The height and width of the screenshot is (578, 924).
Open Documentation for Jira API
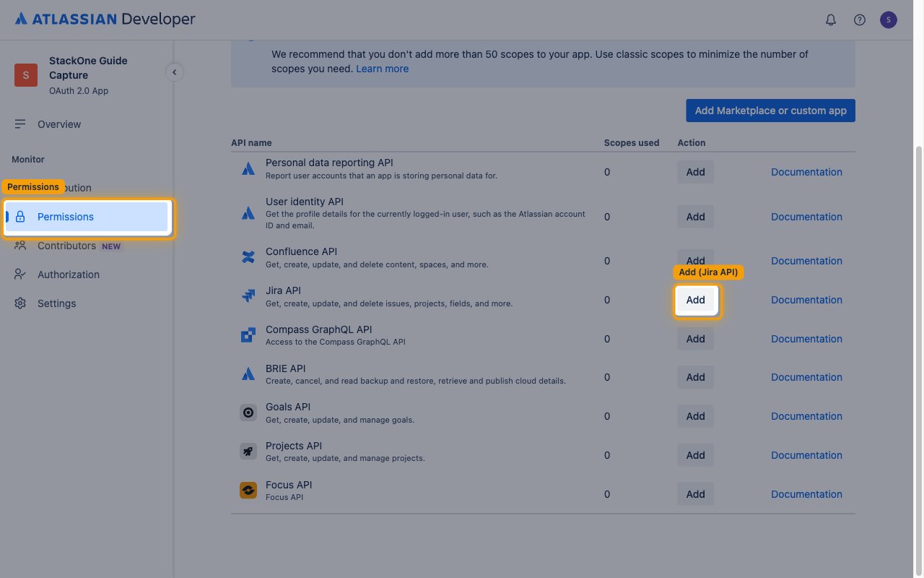pos(806,300)
